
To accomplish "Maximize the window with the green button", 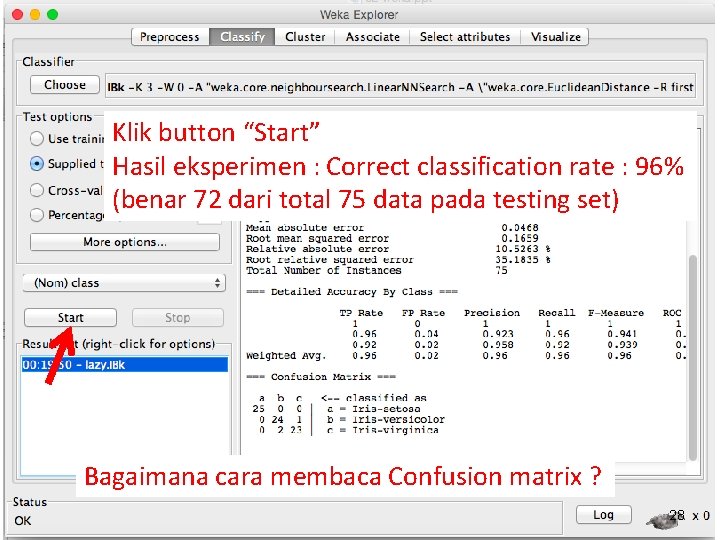I will (x=53, y=15).
